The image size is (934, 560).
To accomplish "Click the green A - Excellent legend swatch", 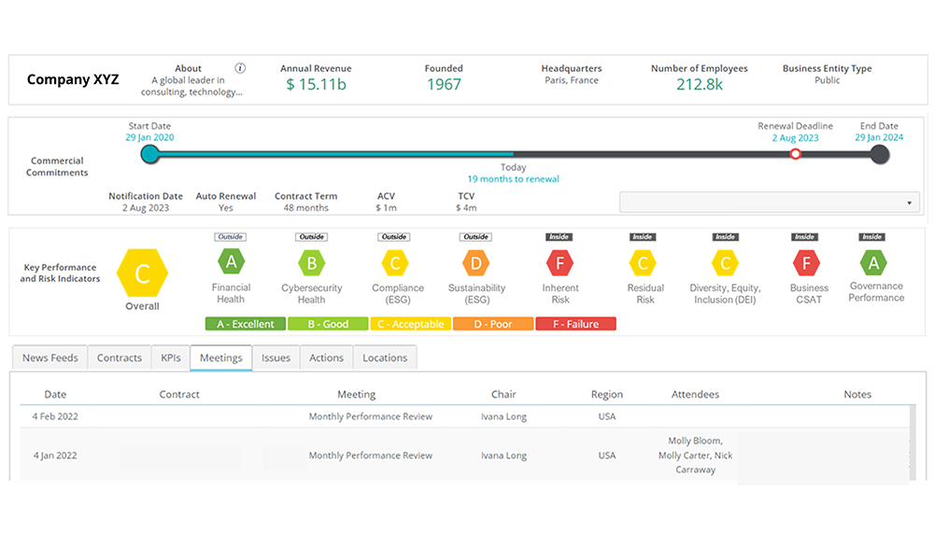I will pyautogui.click(x=244, y=324).
